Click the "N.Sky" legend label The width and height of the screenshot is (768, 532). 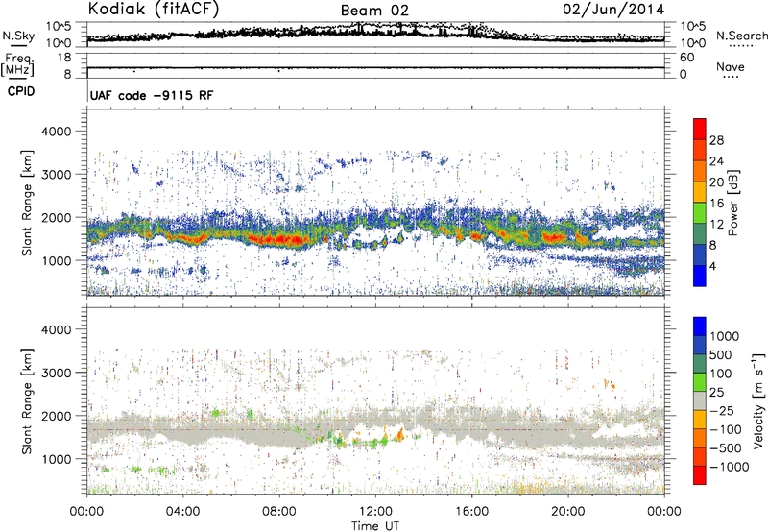(x=18, y=36)
